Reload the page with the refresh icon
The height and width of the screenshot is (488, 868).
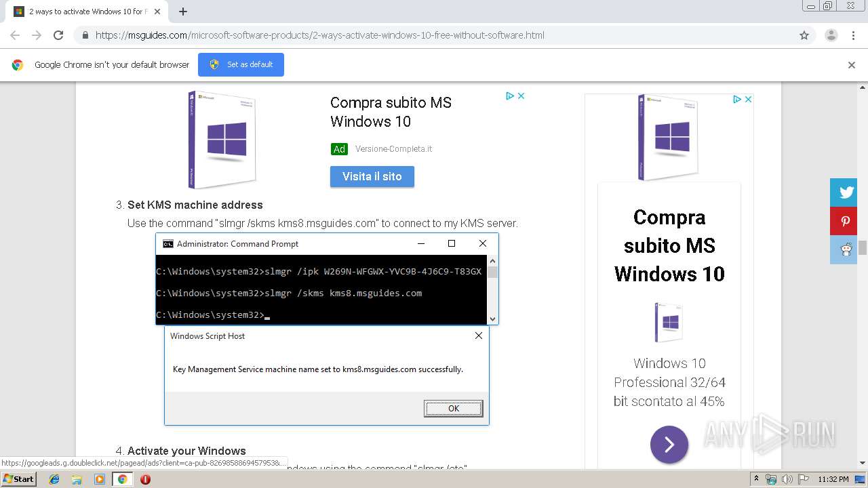coord(58,35)
